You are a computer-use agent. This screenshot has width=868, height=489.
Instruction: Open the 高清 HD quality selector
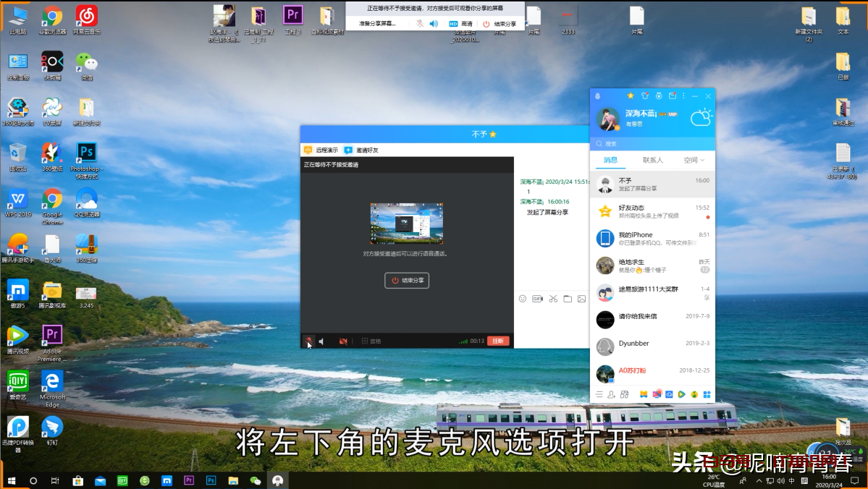click(x=460, y=24)
